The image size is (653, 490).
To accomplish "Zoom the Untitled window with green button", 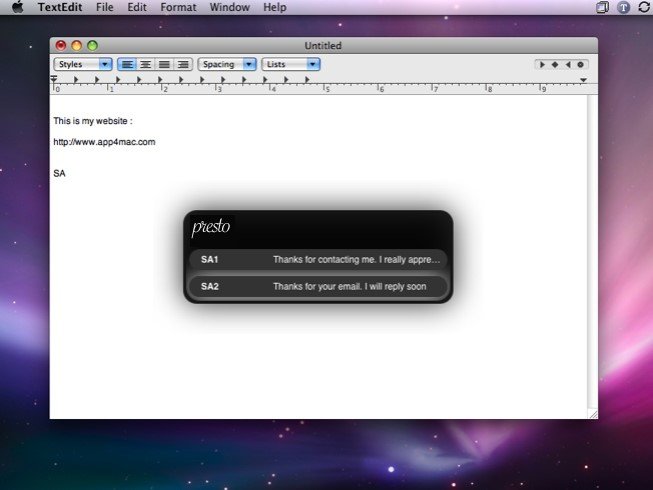I will pos(92,45).
